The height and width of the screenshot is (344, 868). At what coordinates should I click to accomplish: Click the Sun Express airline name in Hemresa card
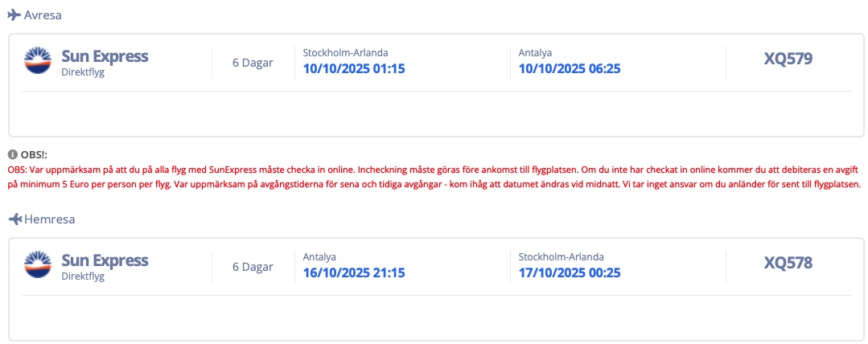105,260
